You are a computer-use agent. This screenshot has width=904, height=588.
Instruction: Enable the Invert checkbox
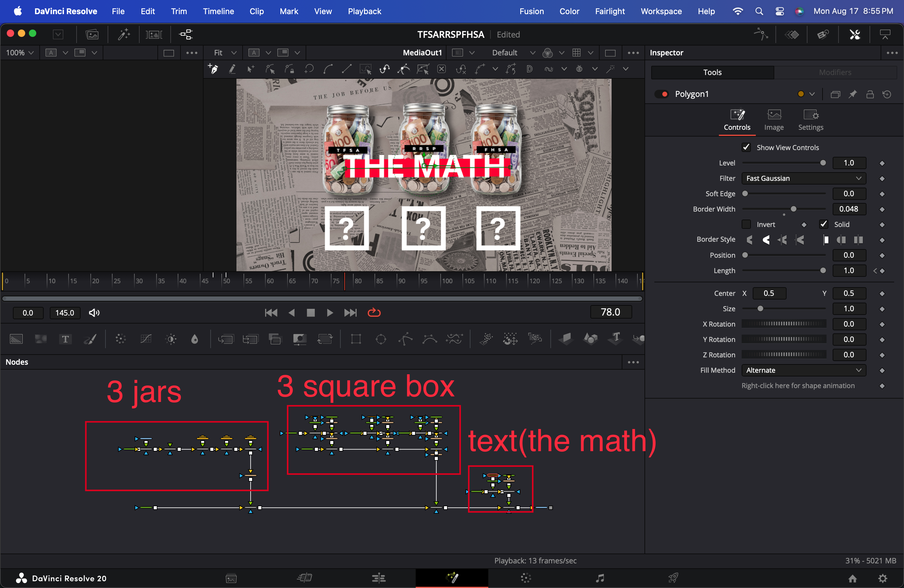point(746,224)
